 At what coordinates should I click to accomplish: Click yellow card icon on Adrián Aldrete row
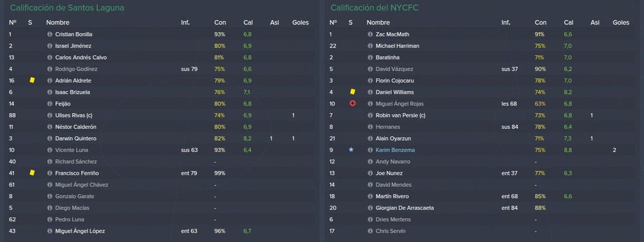(x=32, y=80)
